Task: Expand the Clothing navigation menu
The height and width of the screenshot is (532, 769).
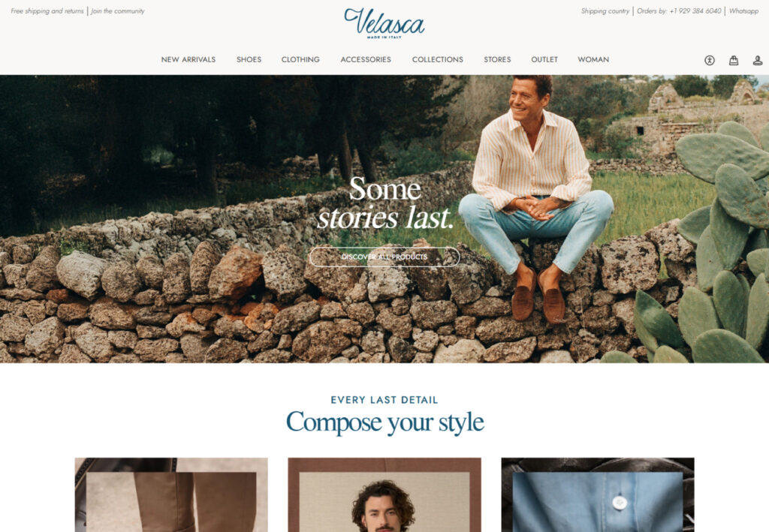Action: tap(300, 59)
